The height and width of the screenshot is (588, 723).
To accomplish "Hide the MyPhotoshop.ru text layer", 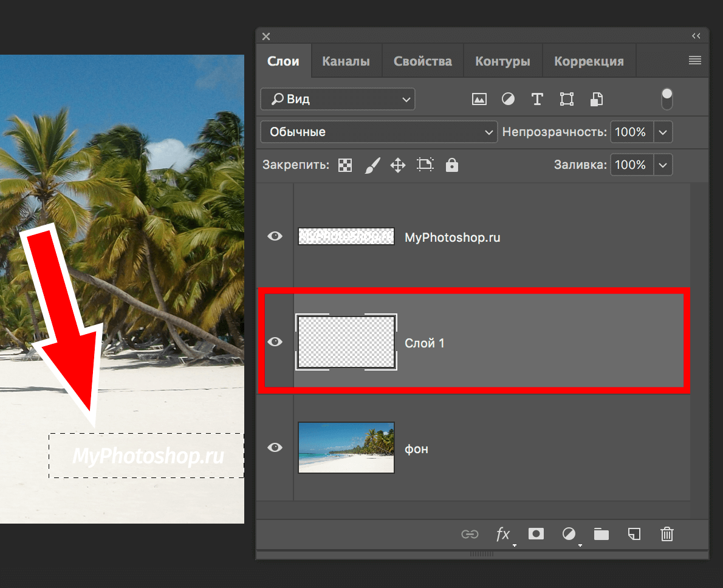I will (275, 236).
